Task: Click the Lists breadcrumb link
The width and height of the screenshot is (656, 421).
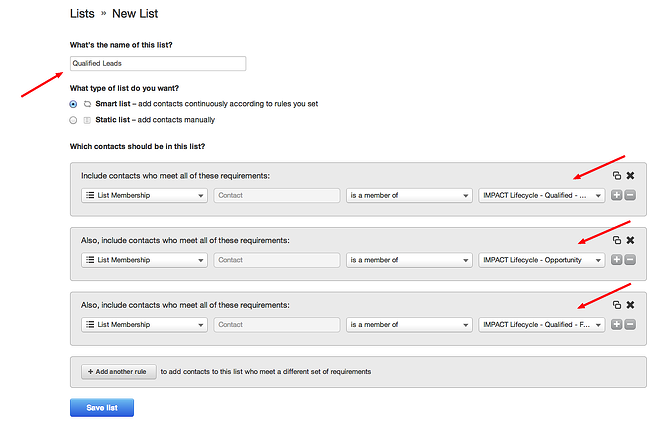Action: [83, 14]
